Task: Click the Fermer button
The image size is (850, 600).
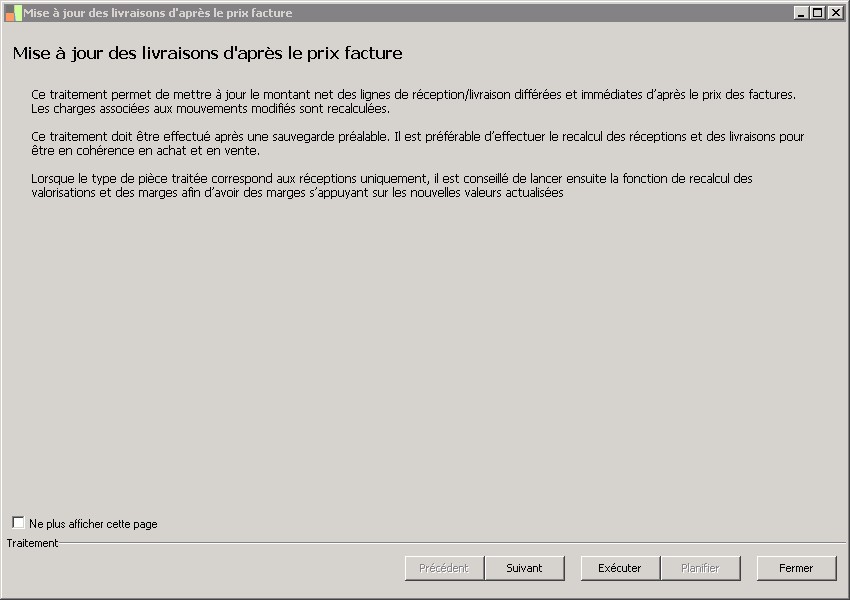Action: [796, 568]
